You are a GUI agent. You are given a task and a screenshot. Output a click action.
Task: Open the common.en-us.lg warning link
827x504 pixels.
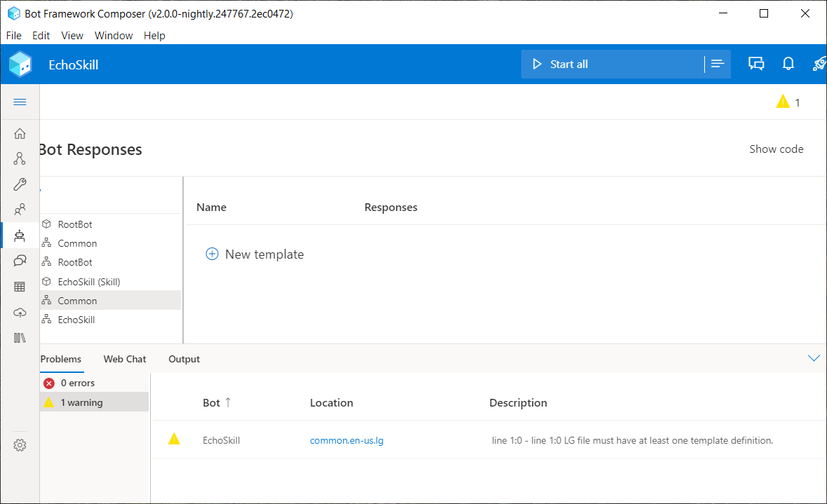click(x=347, y=440)
